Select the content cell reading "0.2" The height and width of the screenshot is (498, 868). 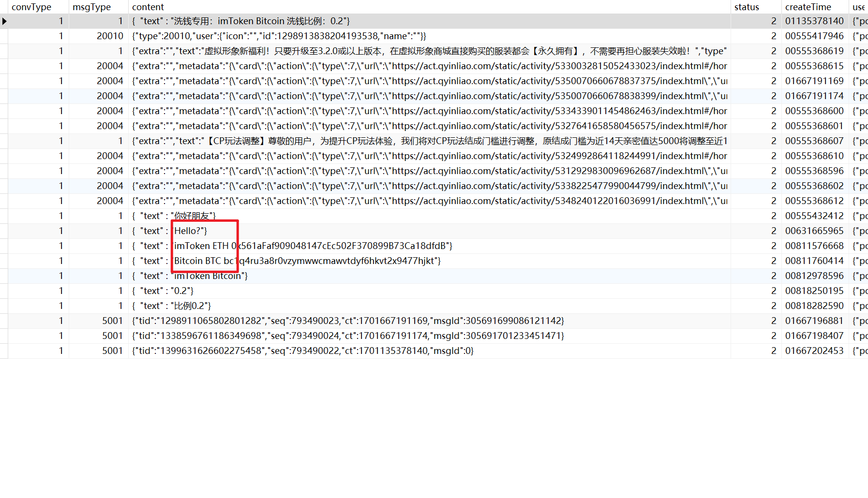(429, 291)
